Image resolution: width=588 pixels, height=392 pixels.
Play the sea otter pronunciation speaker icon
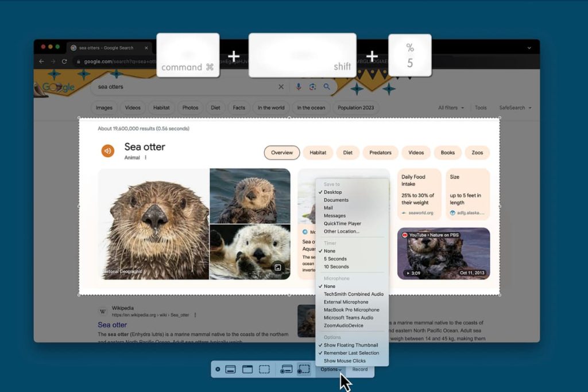point(107,151)
